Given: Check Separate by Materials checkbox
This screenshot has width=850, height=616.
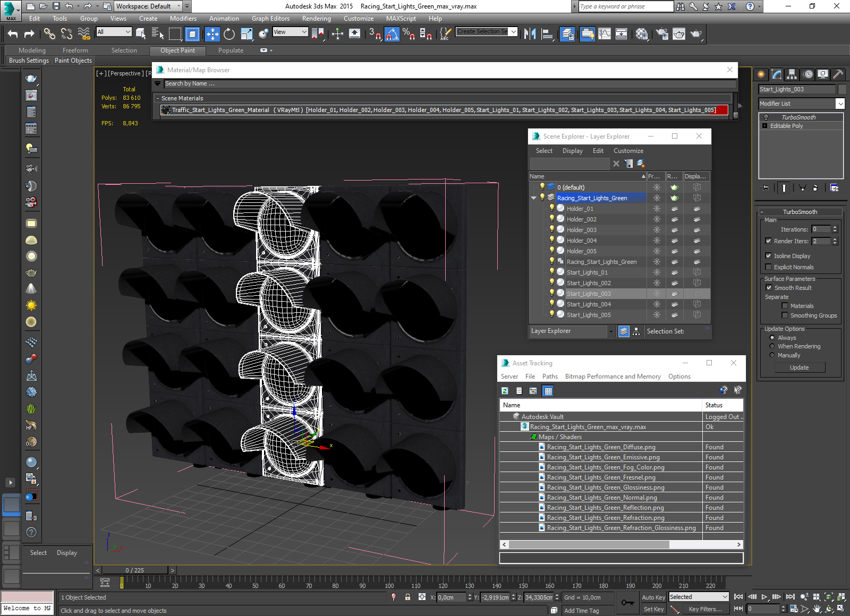Looking at the screenshot, I should [x=785, y=306].
